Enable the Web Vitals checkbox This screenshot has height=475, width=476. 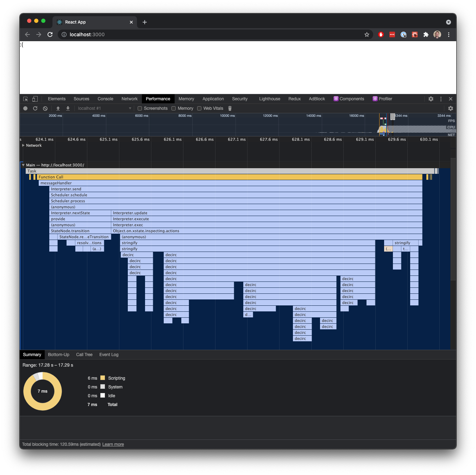tap(199, 108)
